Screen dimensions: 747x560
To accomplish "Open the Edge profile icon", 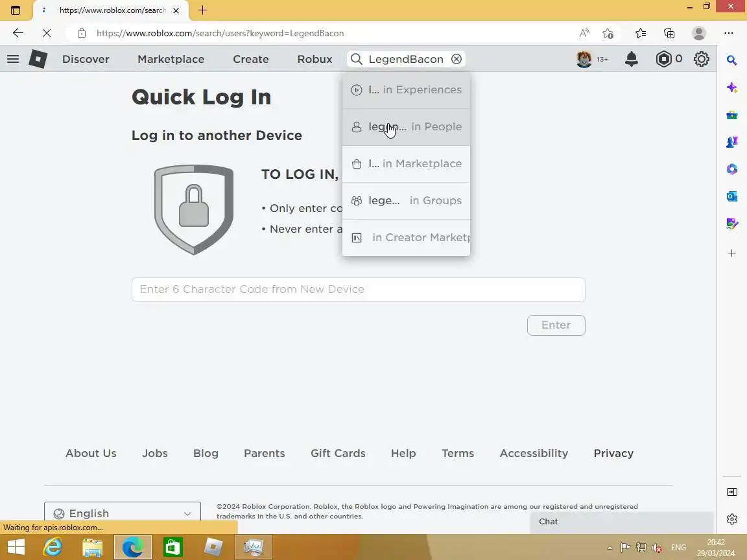I will click(699, 33).
